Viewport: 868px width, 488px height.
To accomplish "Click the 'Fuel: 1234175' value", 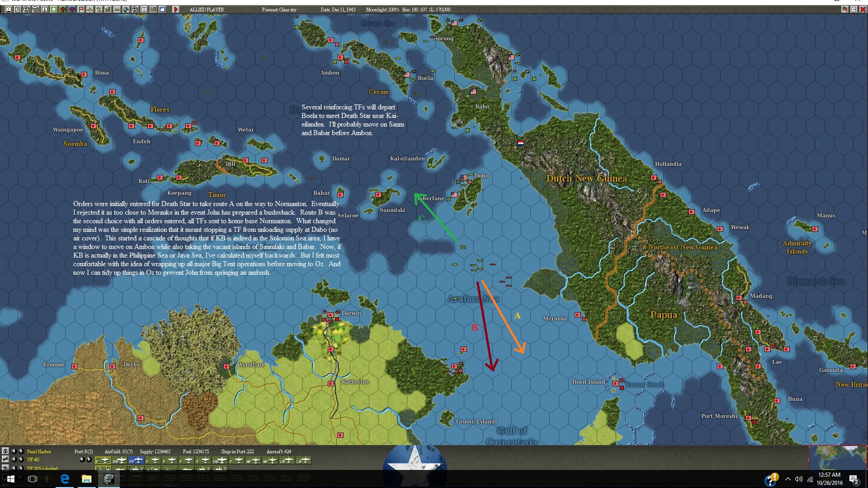I will [196, 451].
